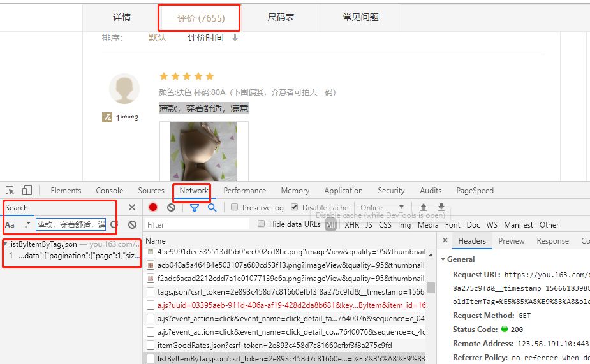Screen dimensions: 590x364
Task: Tick the checkbox beside itemGoodRates.json request
Action: click(x=151, y=346)
